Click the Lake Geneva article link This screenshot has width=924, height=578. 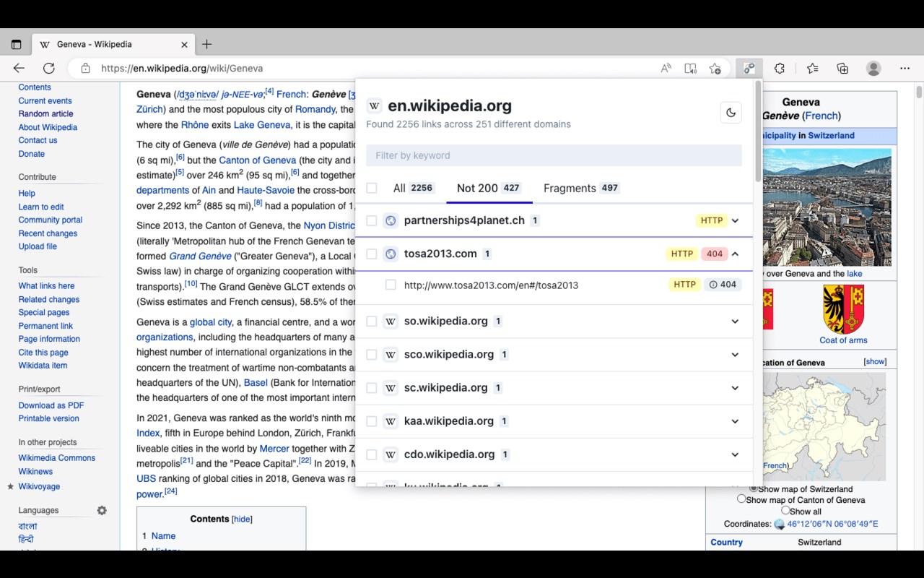262,125
